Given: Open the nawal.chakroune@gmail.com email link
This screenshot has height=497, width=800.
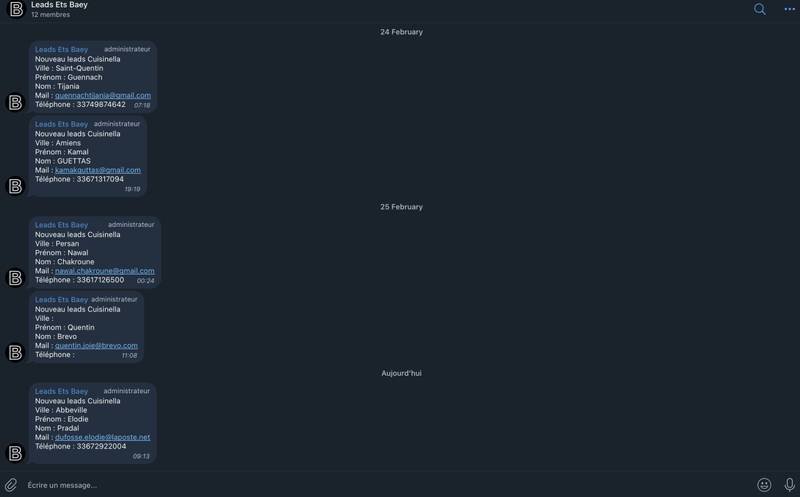Looking at the screenshot, I should 105,271.
